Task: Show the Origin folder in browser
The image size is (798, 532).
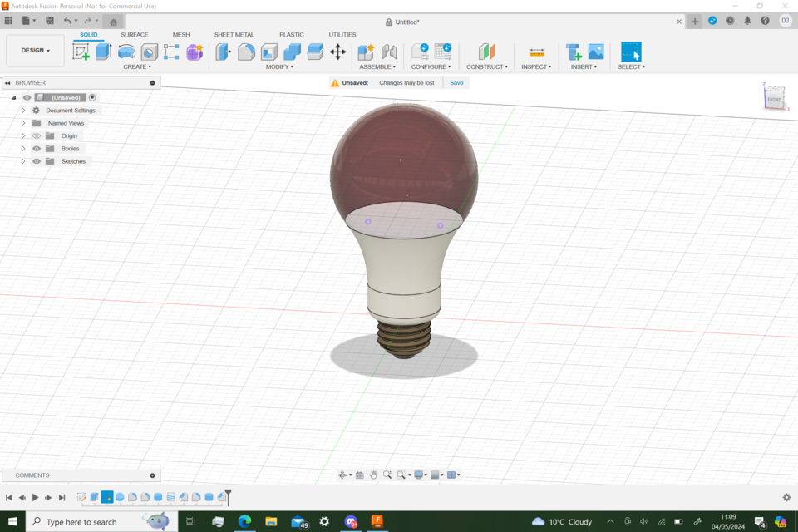Action: tap(37, 135)
